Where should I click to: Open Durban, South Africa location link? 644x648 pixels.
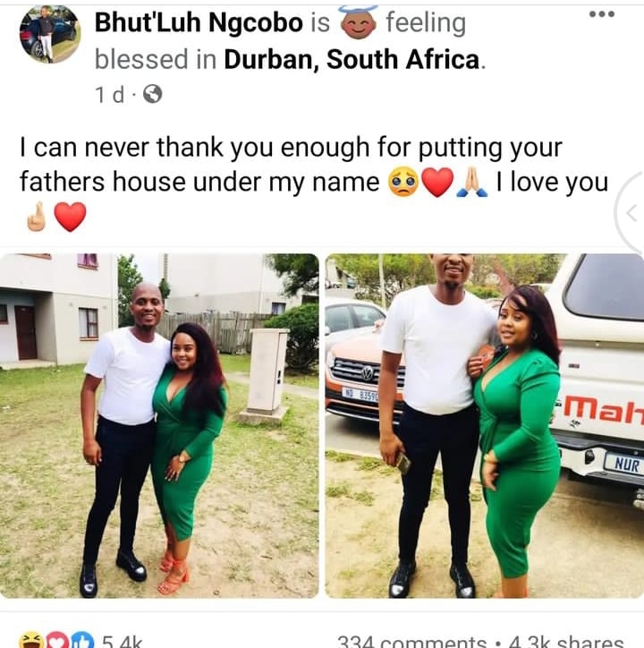(x=352, y=59)
